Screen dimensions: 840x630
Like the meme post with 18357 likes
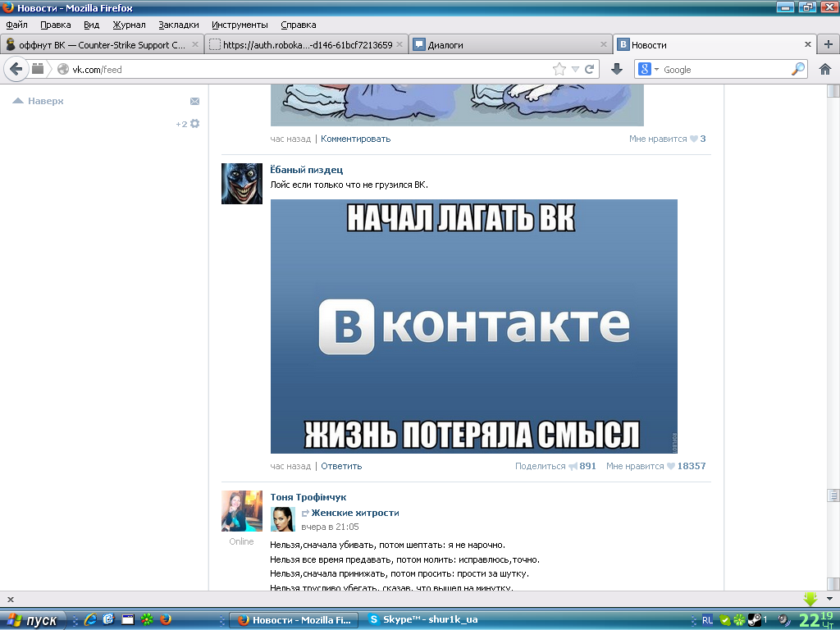[655, 466]
